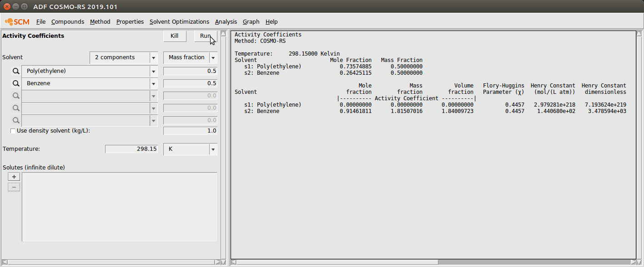The image size is (644, 267).
Task: Expand the 2 components dropdown
Action: [x=153, y=57]
